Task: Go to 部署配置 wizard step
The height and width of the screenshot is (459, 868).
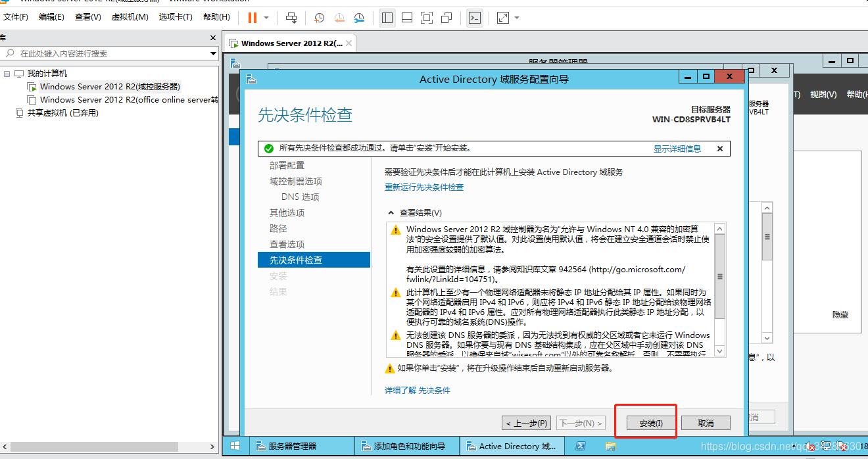Action: [287, 166]
